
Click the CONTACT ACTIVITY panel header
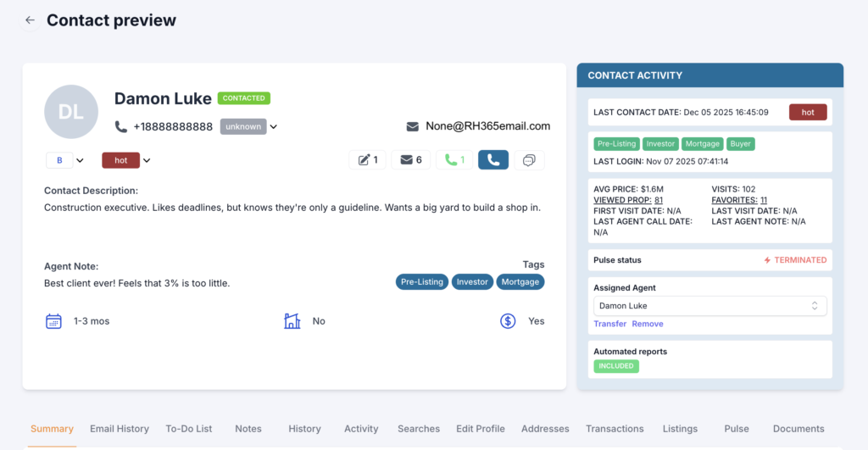[710, 75]
